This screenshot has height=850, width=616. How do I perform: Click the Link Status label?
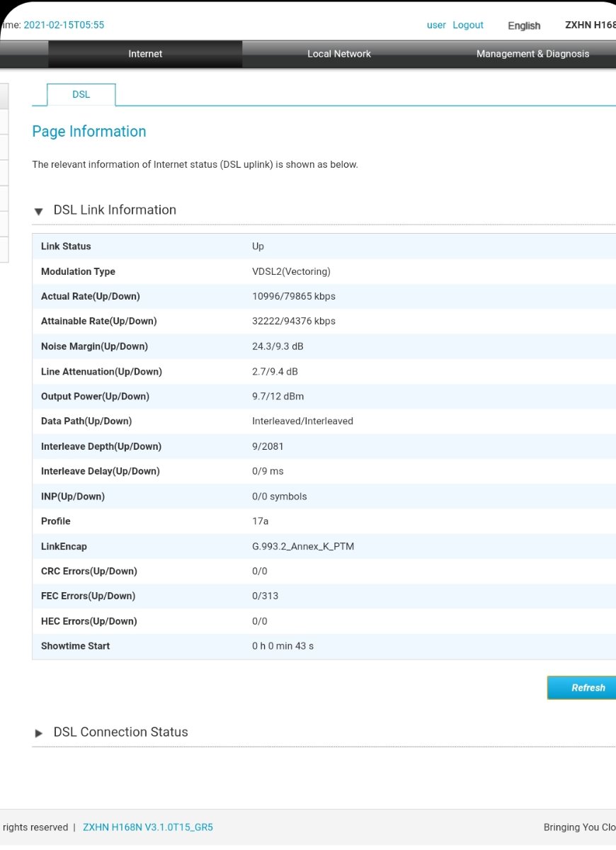click(66, 246)
